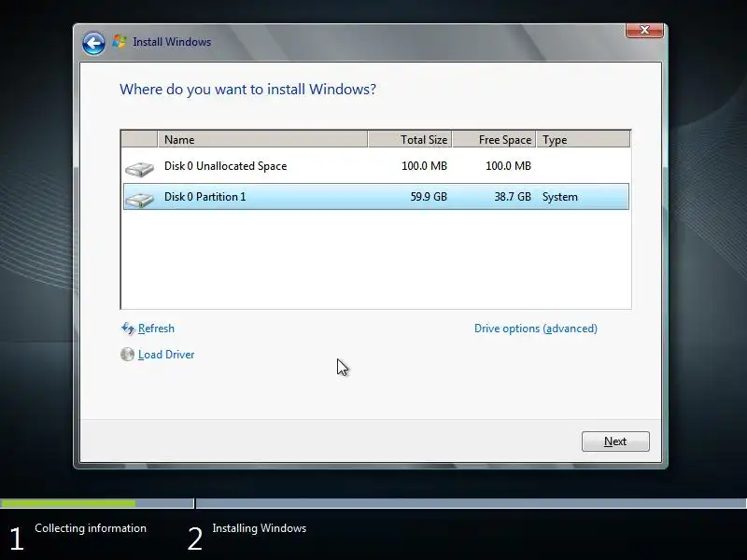This screenshot has width=747, height=560.
Task: Select the Disk 0 Partition 1 row
Action: click(376, 197)
